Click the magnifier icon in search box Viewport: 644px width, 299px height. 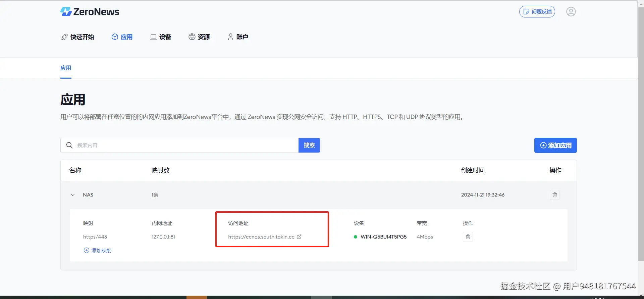[x=69, y=145]
